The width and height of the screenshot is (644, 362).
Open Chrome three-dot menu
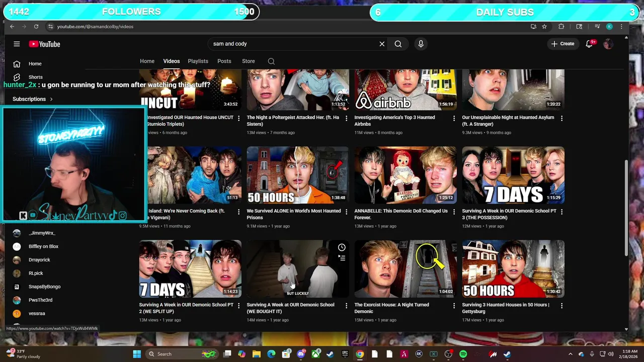[621, 26]
